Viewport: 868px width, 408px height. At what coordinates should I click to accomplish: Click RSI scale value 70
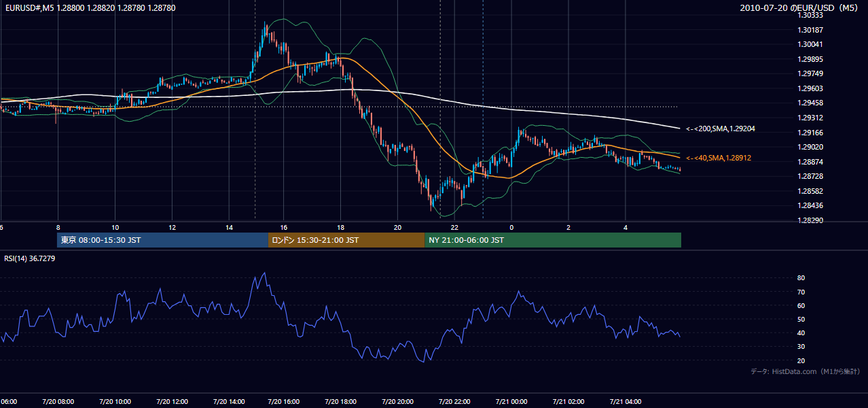[801, 292]
